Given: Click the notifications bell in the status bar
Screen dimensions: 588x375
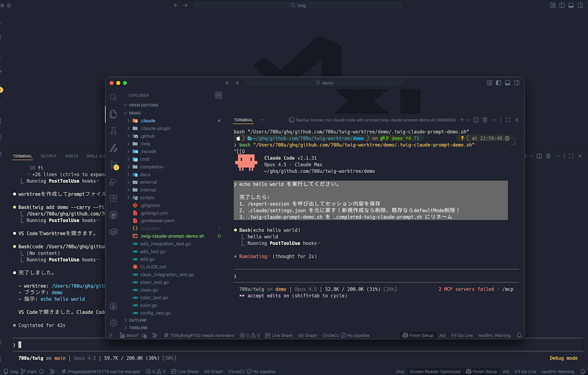Looking at the screenshot, I should [519, 335].
